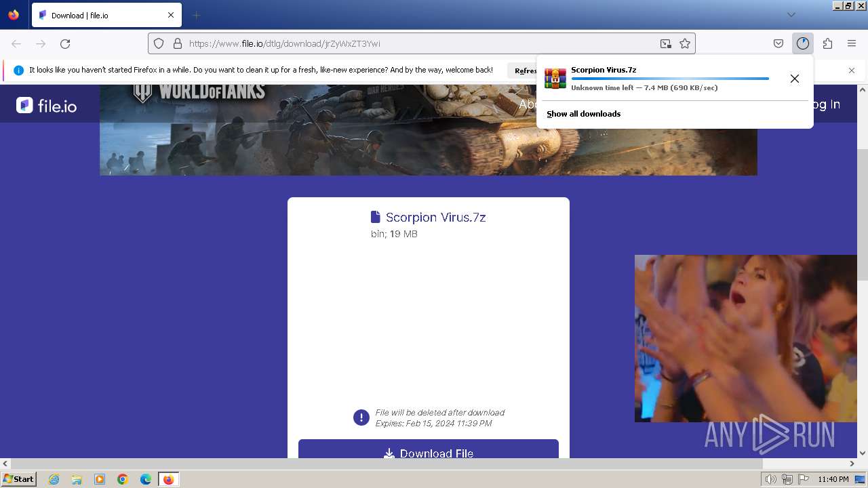This screenshot has height=488, width=868.
Task: Click the download progress bar
Action: (x=670, y=79)
